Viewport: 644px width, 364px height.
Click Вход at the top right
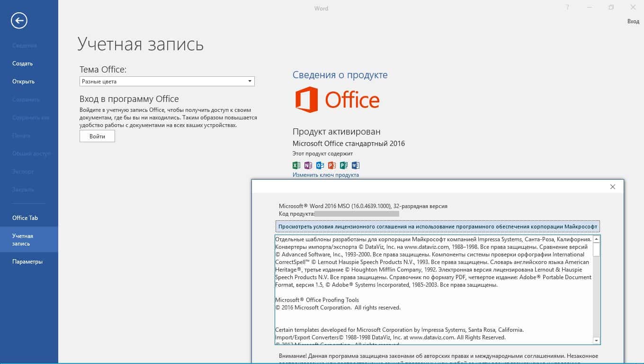[x=633, y=22]
